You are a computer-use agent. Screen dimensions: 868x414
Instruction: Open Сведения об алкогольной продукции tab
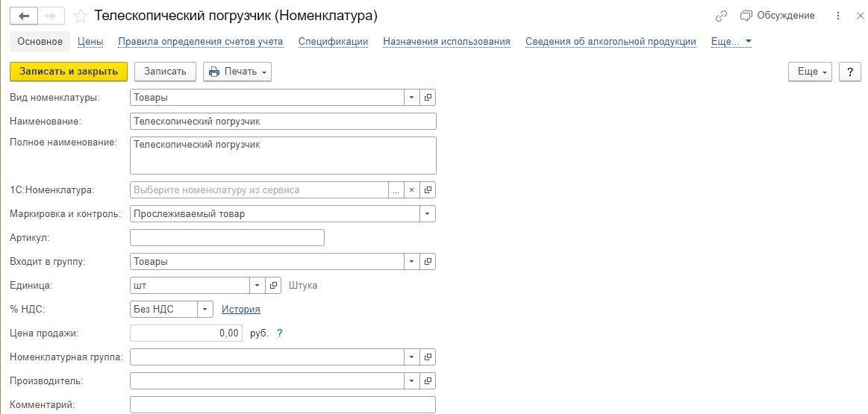coord(611,42)
